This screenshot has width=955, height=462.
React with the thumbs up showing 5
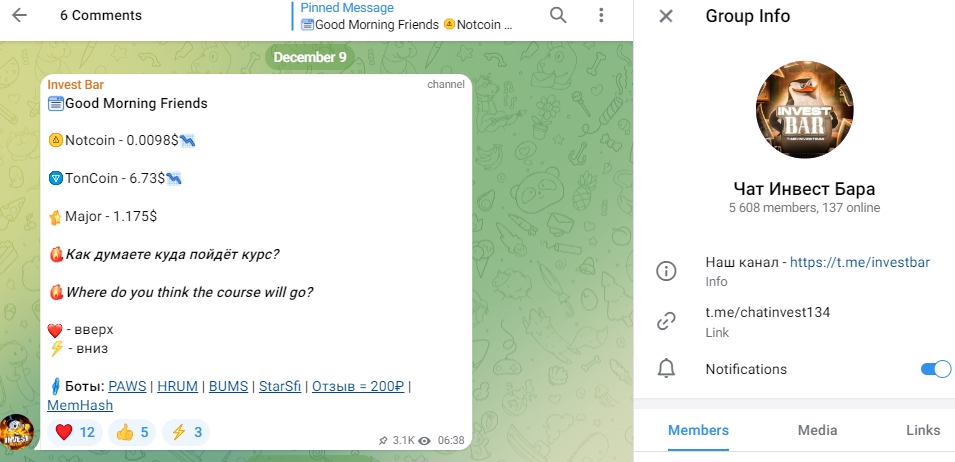(x=132, y=433)
